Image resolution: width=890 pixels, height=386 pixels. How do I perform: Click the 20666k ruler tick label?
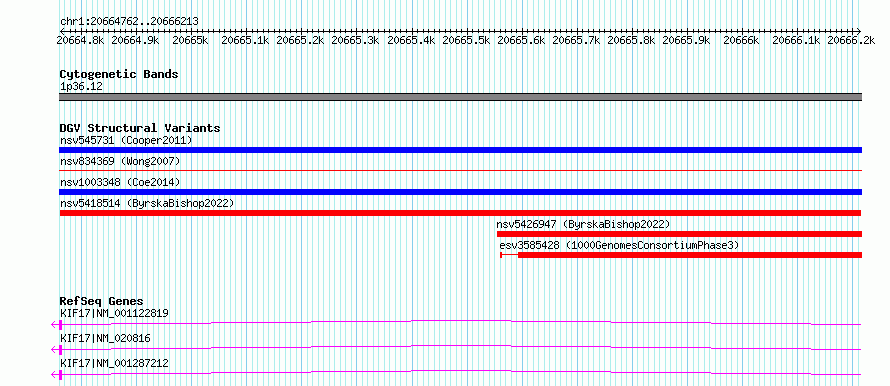pos(741,40)
